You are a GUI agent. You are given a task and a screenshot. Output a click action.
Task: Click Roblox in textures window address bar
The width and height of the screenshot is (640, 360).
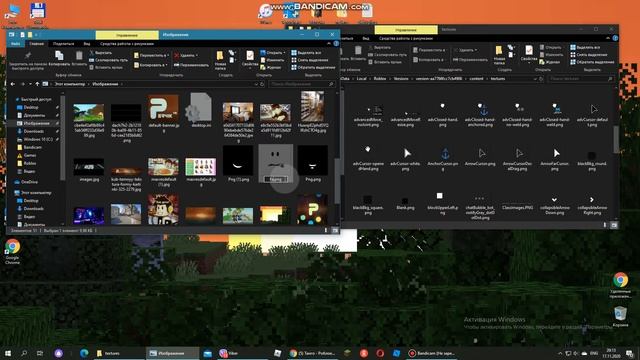pos(380,79)
